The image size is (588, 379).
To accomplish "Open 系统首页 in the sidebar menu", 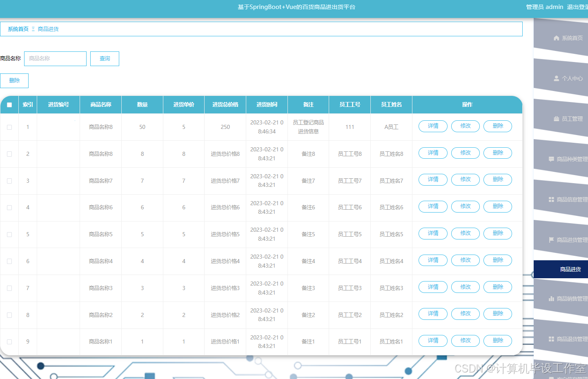I will click(x=561, y=38).
